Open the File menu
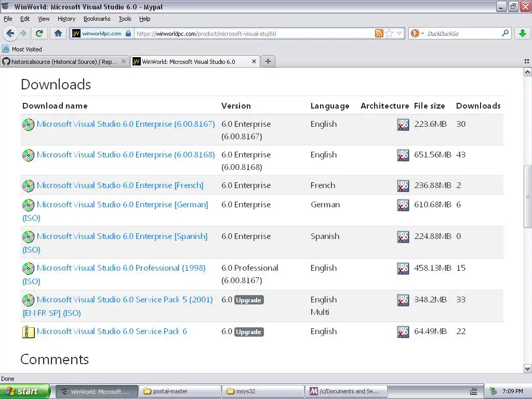532x399 pixels. pyautogui.click(x=8, y=19)
